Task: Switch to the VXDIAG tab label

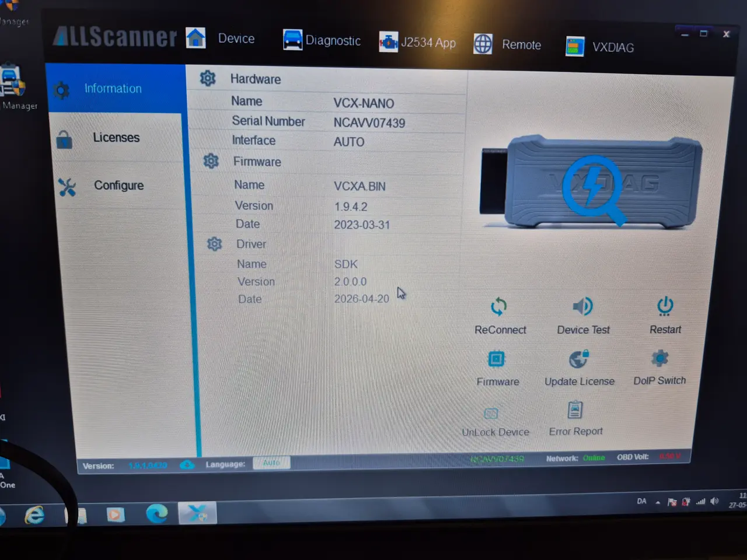Action: click(x=613, y=48)
